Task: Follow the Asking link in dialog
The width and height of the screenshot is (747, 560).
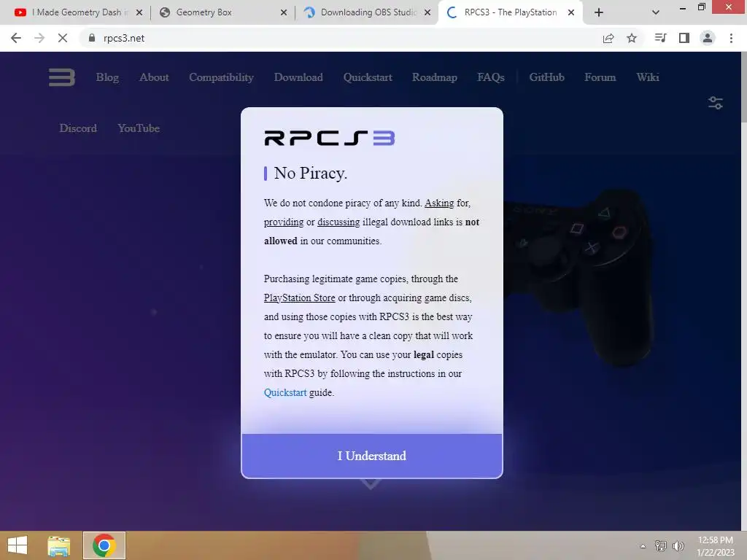Action: [439, 203]
